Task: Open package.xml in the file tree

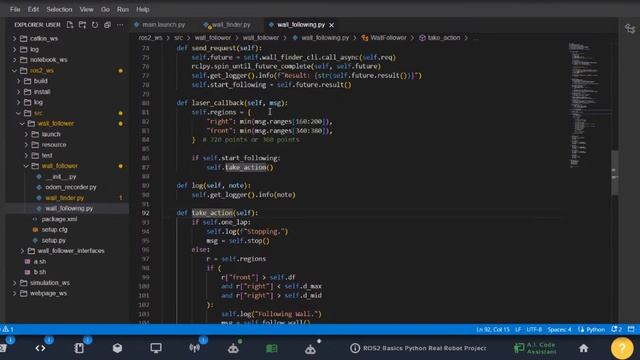Action: pyautogui.click(x=59, y=219)
